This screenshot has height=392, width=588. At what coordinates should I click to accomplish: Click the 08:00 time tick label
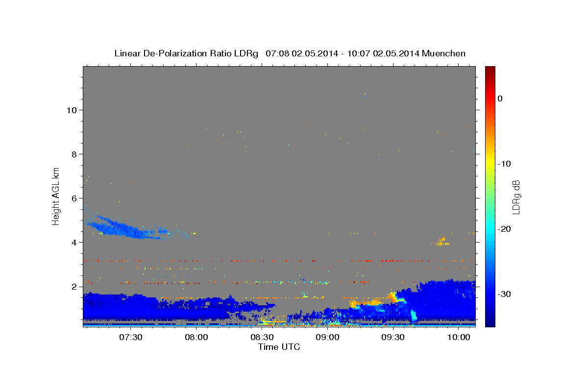(x=196, y=337)
